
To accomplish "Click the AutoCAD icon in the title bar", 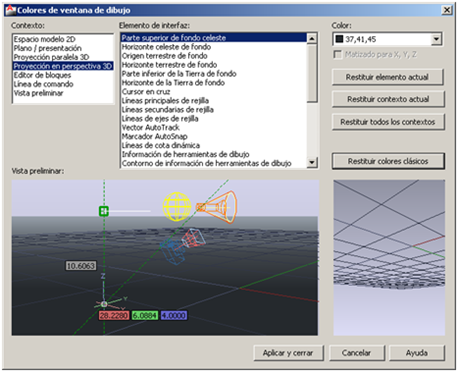I will (11, 10).
